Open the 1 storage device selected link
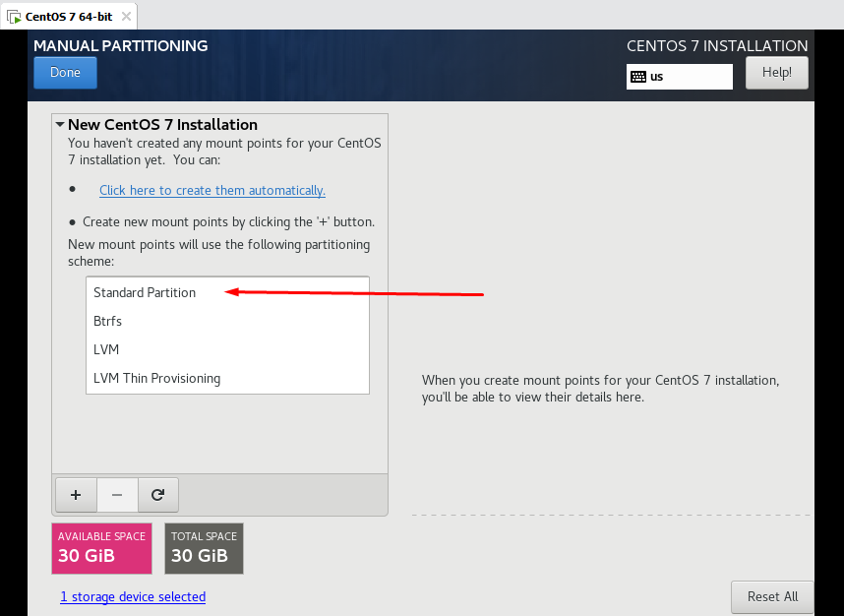The height and width of the screenshot is (616, 844). [133, 596]
